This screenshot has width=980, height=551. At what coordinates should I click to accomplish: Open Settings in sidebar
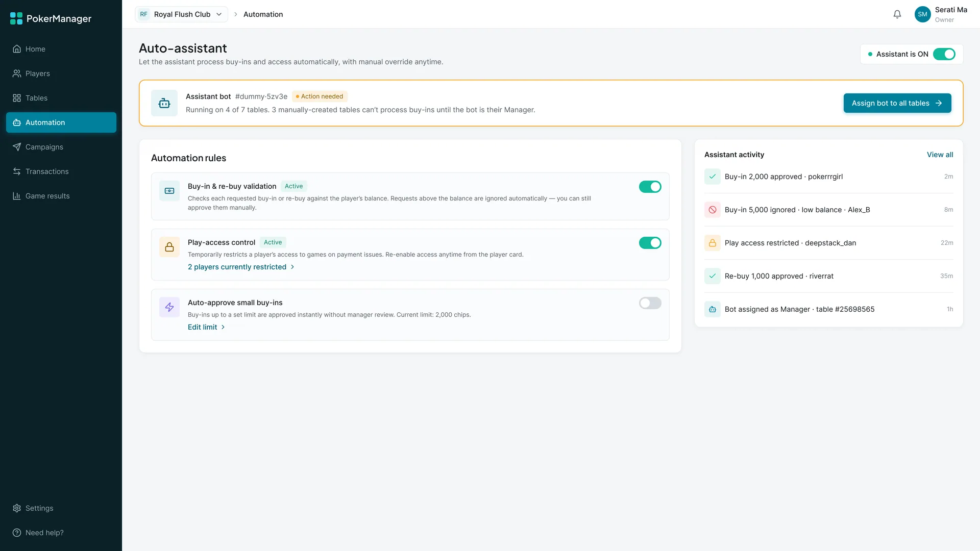point(61,508)
